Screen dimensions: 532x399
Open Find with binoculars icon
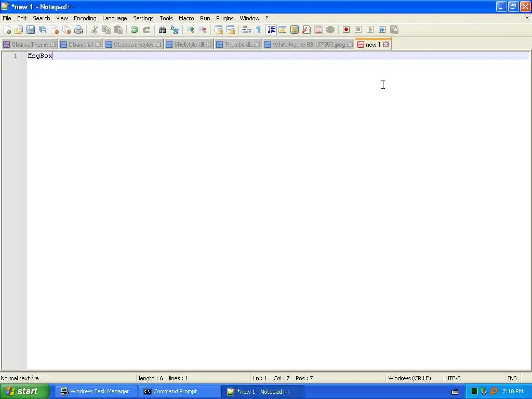[162, 30]
